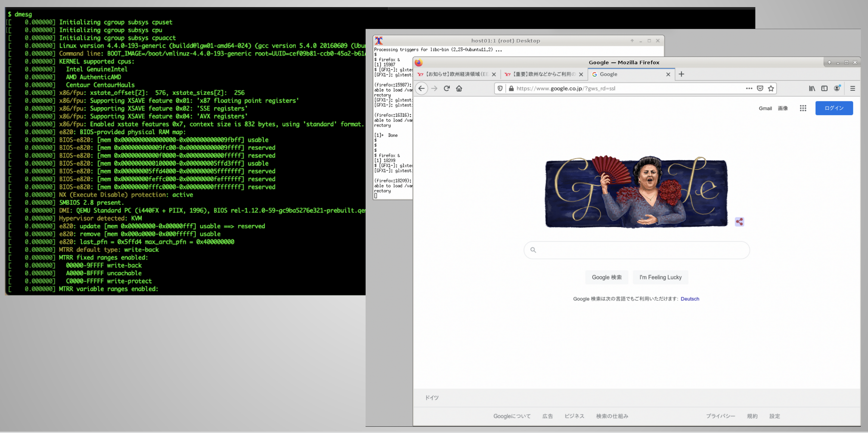Open the Google apps grid
Image resolution: width=868 pixels, height=433 pixels.
coord(803,108)
